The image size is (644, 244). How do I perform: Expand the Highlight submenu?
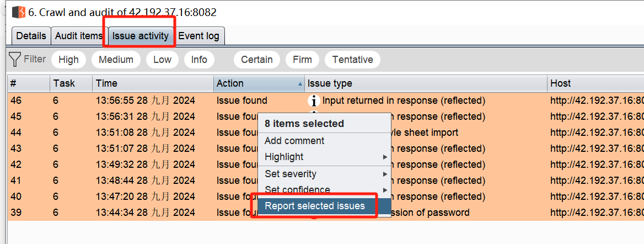(325, 157)
